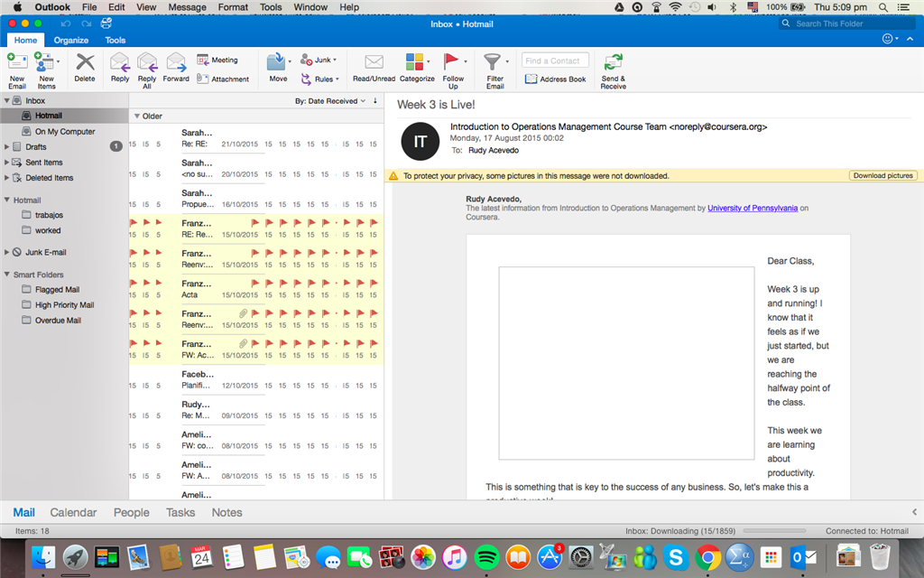
Task: Select the High Priority Mail folder
Action: click(64, 305)
